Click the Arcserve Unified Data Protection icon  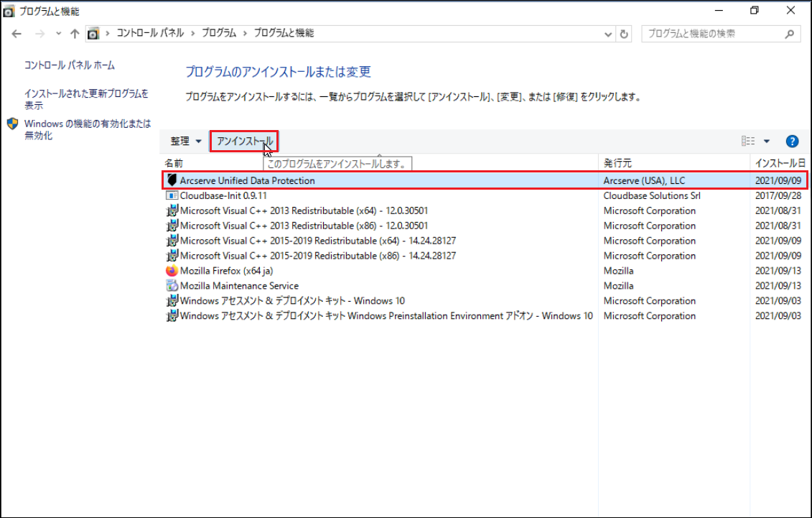172,180
